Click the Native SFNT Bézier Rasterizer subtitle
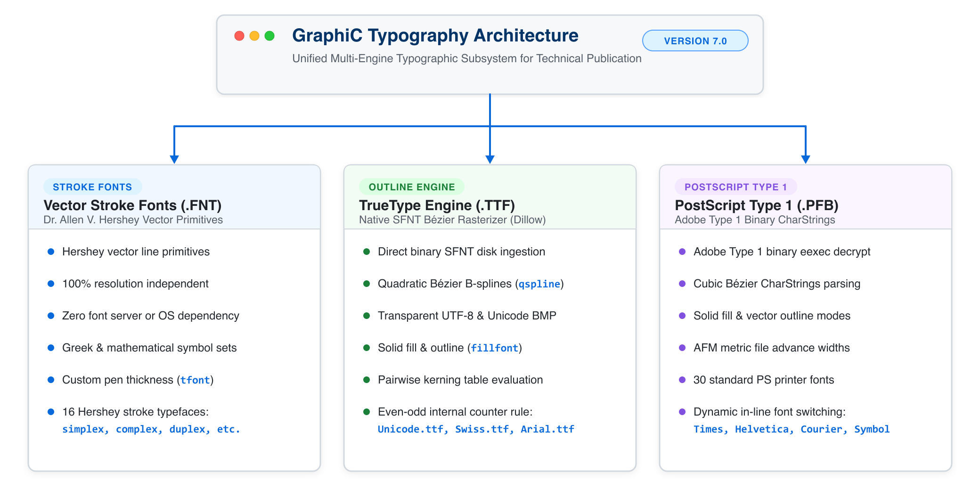 click(x=452, y=220)
